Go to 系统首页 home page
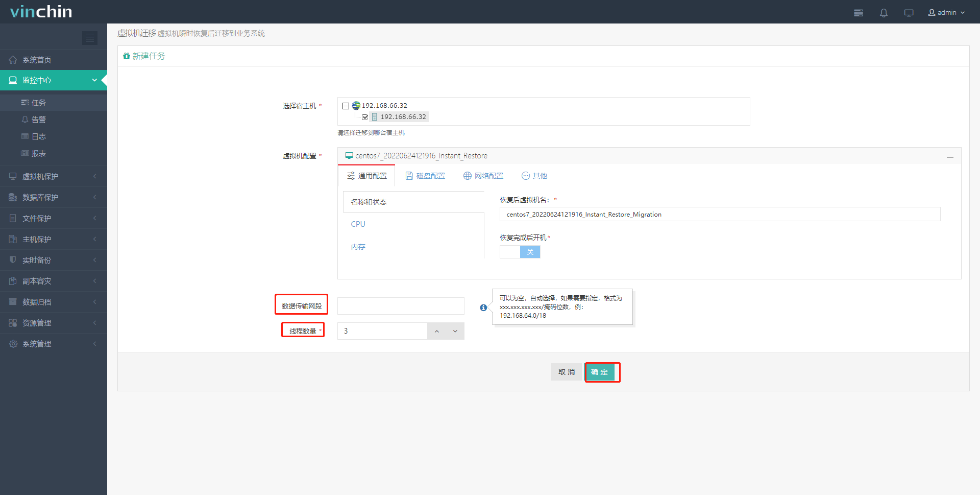Image resolution: width=980 pixels, height=495 pixels. pos(54,60)
